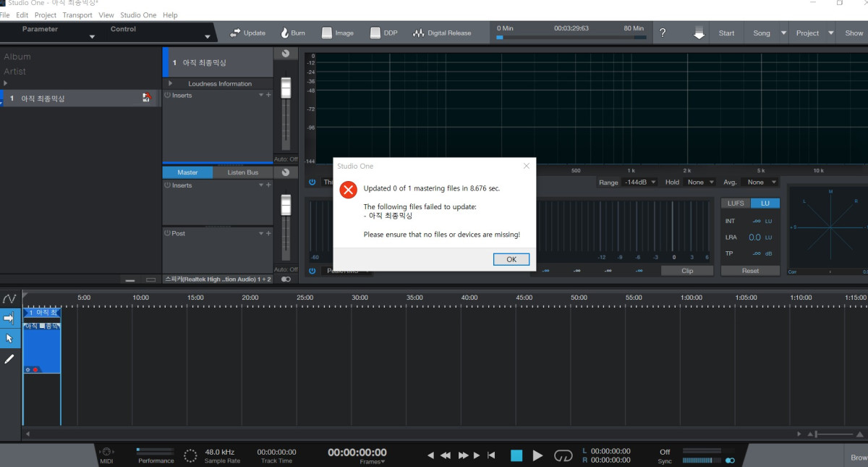Image resolution: width=868 pixels, height=467 pixels.
Task: Click the blue Stop button
Action: pyautogui.click(x=516, y=455)
